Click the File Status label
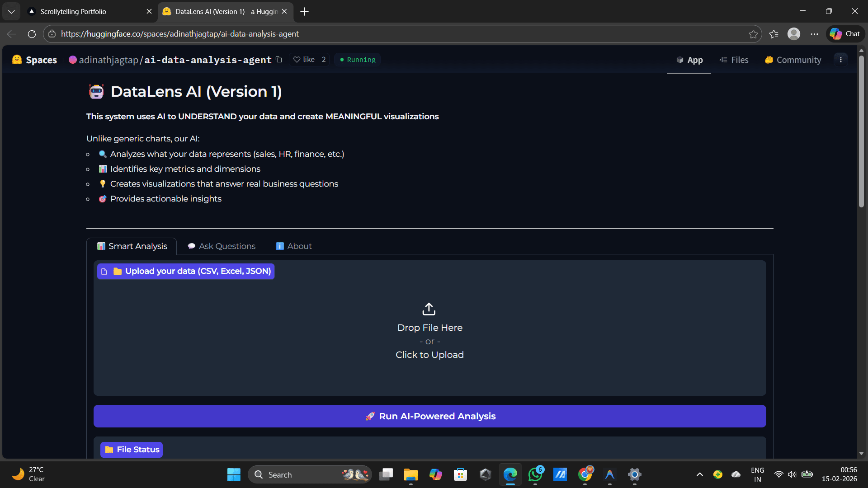868x488 pixels. click(x=132, y=450)
